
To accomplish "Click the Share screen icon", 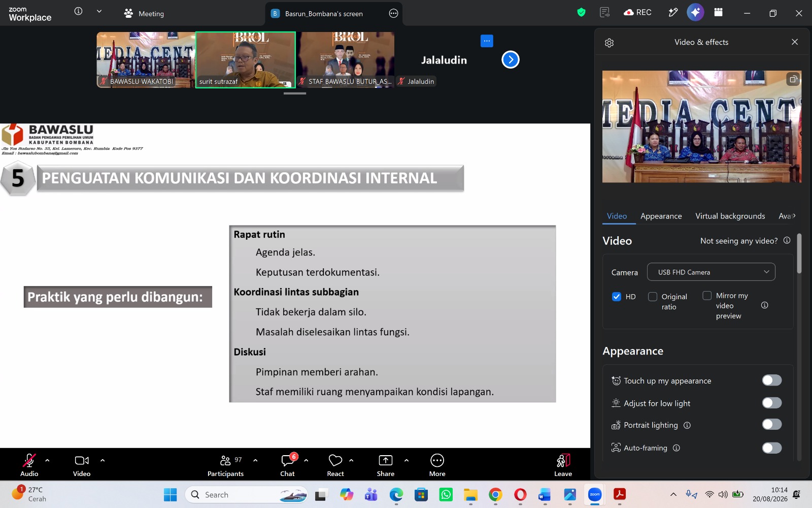I will [386, 460].
